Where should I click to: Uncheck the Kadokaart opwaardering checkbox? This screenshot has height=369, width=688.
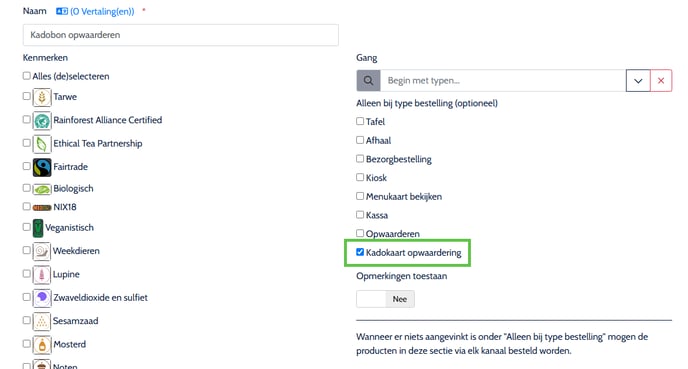tap(360, 252)
